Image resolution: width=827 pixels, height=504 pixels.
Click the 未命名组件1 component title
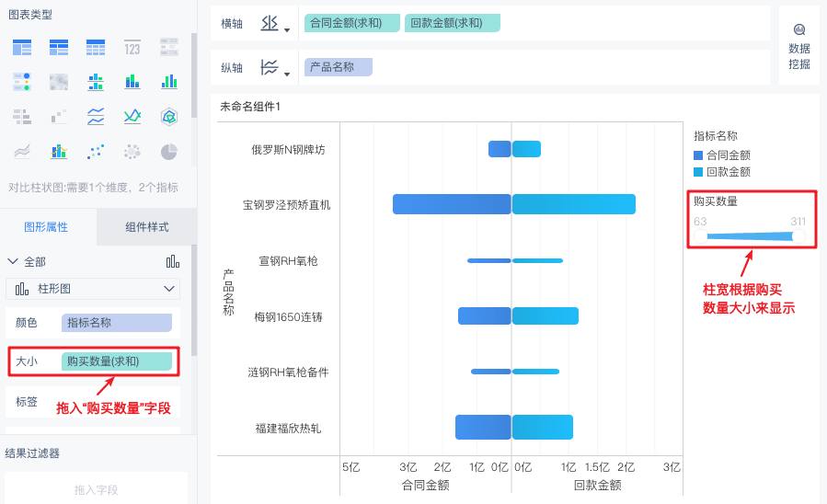(x=250, y=107)
